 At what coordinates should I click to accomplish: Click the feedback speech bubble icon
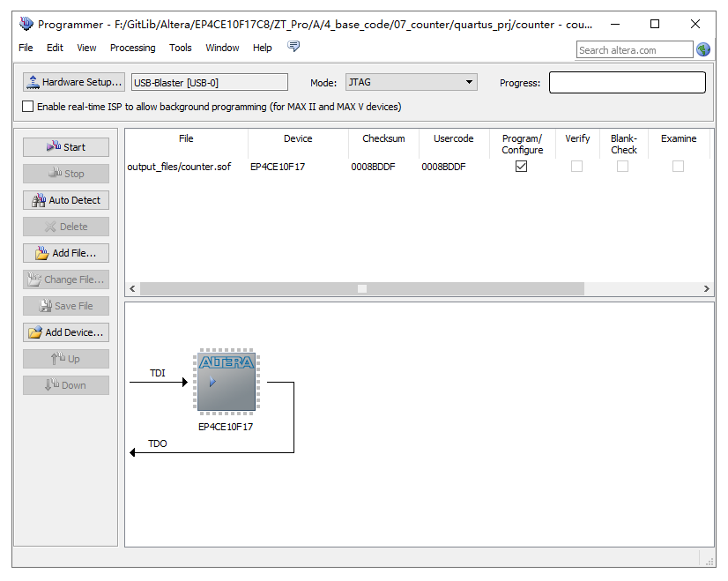(293, 47)
